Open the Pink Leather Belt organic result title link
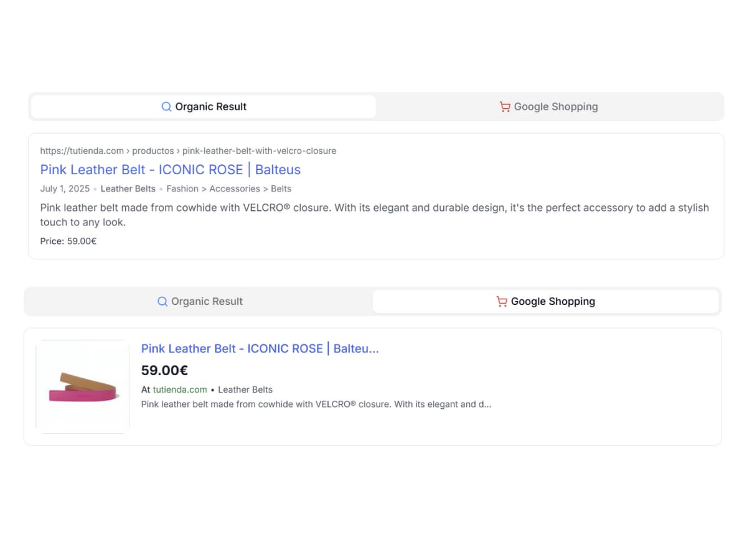The height and width of the screenshot is (560, 747). [x=170, y=169]
